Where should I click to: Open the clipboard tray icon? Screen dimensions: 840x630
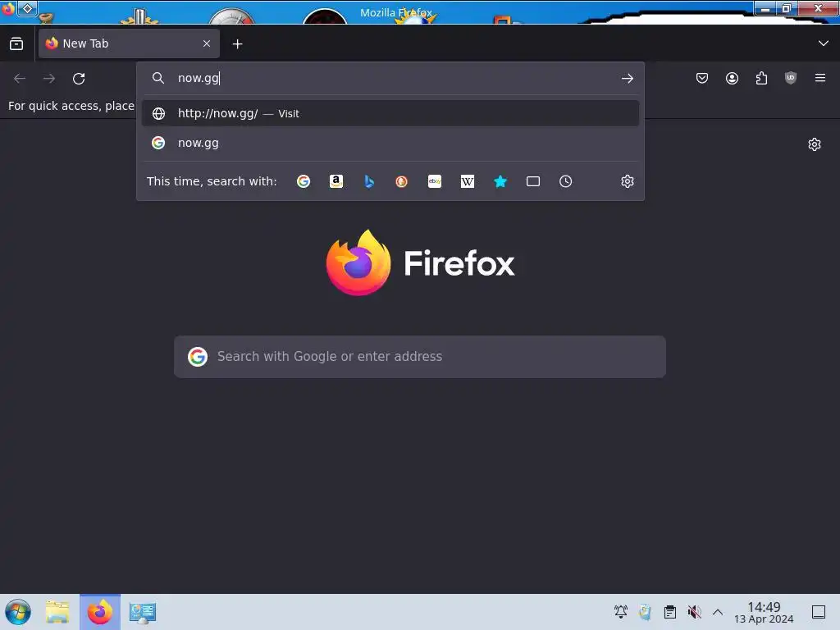(669, 612)
